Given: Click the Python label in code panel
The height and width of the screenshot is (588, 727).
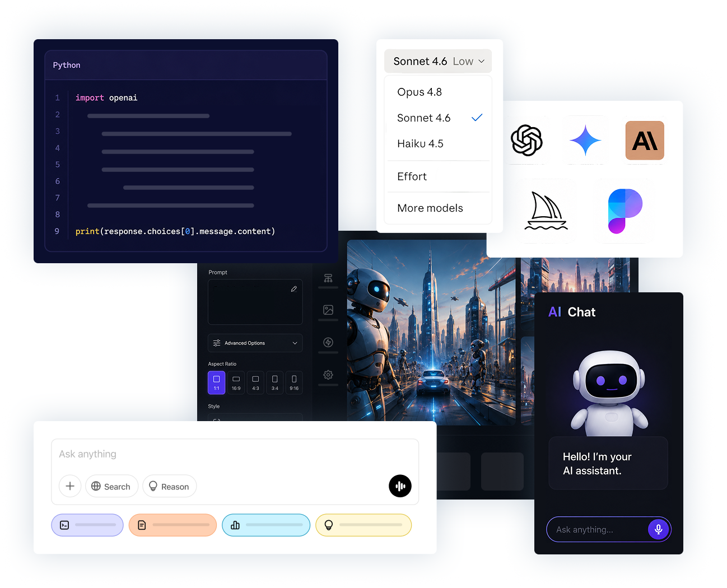Looking at the screenshot, I should (67, 65).
